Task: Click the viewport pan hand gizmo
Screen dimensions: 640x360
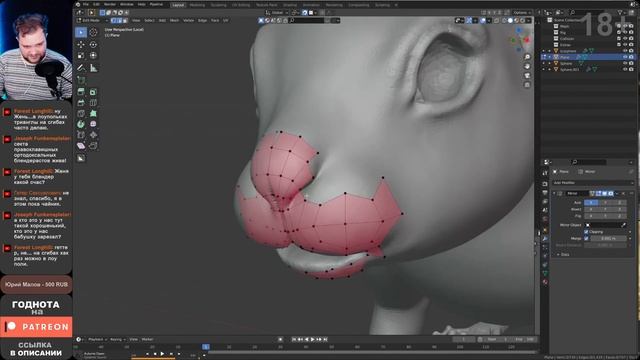Action: [527, 66]
